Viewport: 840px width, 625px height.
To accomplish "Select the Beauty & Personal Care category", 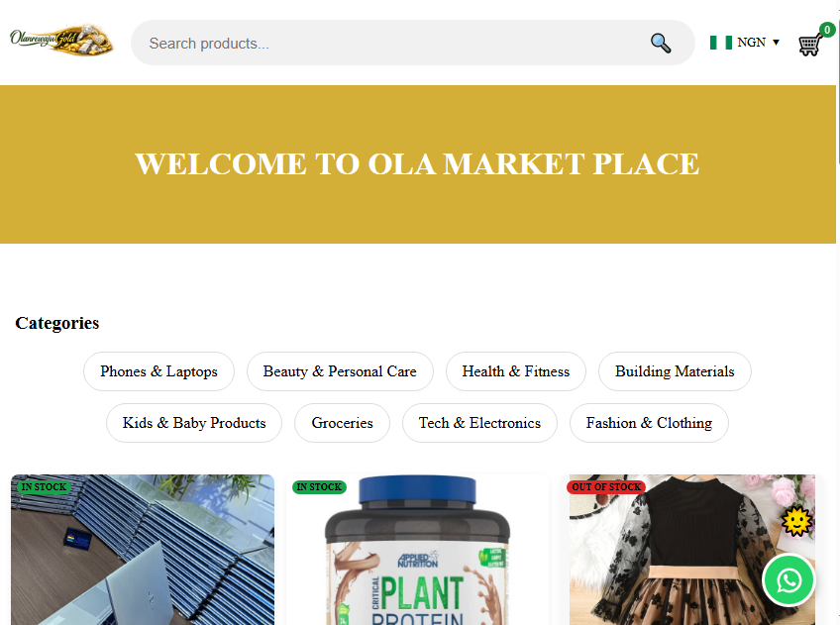I will (340, 371).
